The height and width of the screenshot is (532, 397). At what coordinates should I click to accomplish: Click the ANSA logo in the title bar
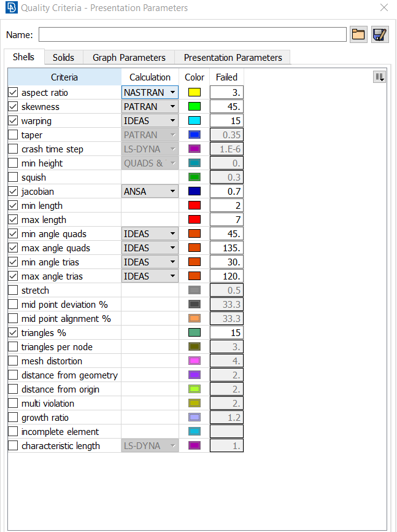pos(10,7)
